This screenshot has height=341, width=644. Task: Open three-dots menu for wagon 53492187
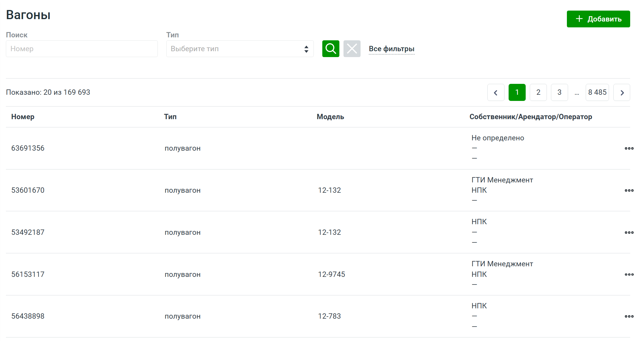pyautogui.click(x=629, y=232)
